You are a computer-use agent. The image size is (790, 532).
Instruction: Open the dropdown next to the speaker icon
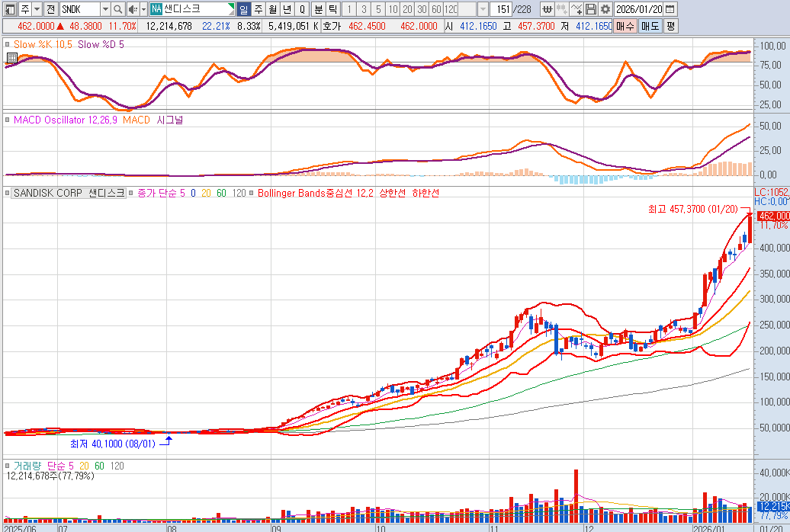[x=143, y=9]
